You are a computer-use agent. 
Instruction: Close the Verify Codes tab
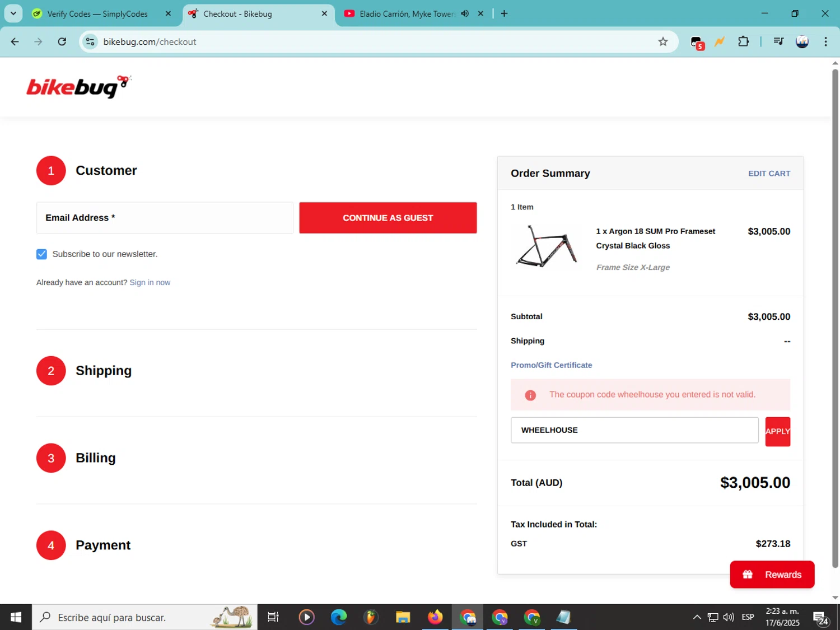coord(168,13)
